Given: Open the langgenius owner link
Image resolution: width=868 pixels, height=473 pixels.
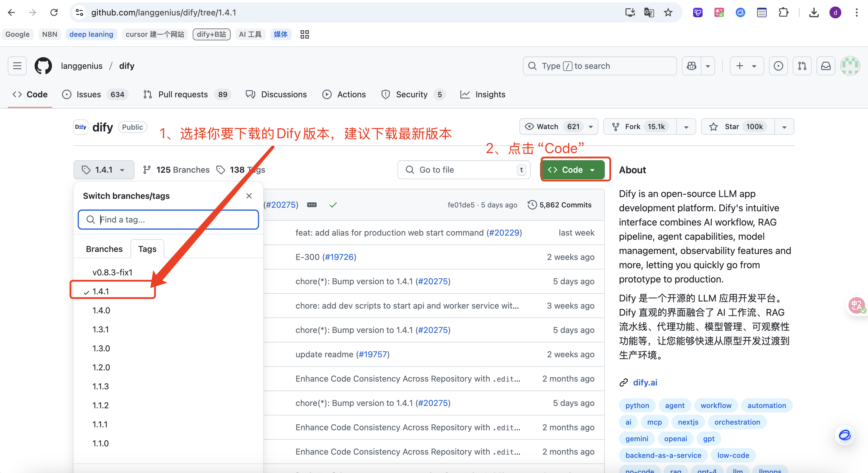Looking at the screenshot, I should click(82, 66).
